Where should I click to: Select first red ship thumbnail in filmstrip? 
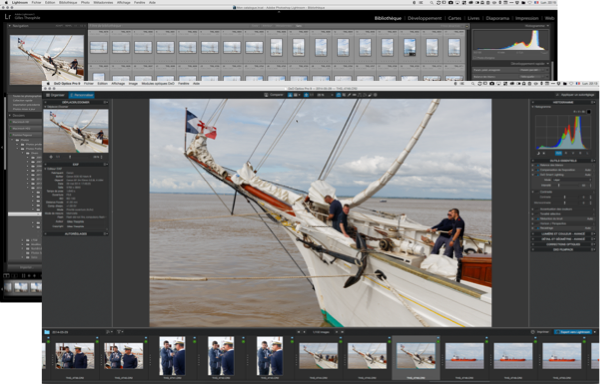pos(465,356)
